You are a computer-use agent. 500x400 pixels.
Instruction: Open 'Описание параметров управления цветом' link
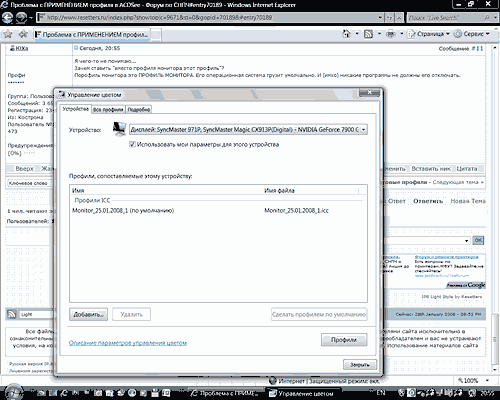pos(128,343)
